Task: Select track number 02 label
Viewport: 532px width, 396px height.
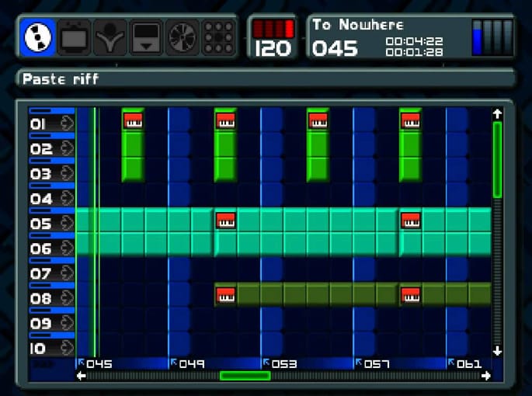Action: (41, 149)
